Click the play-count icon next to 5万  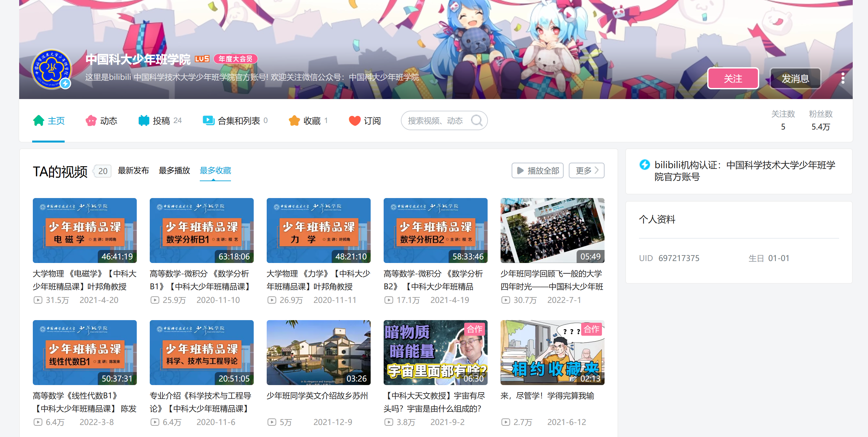(x=272, y=422)
